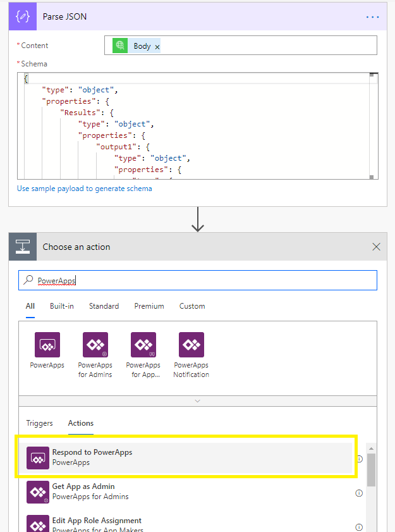
Task: Click info icon for Respond to PowerApps
Action: coord(359,459)
